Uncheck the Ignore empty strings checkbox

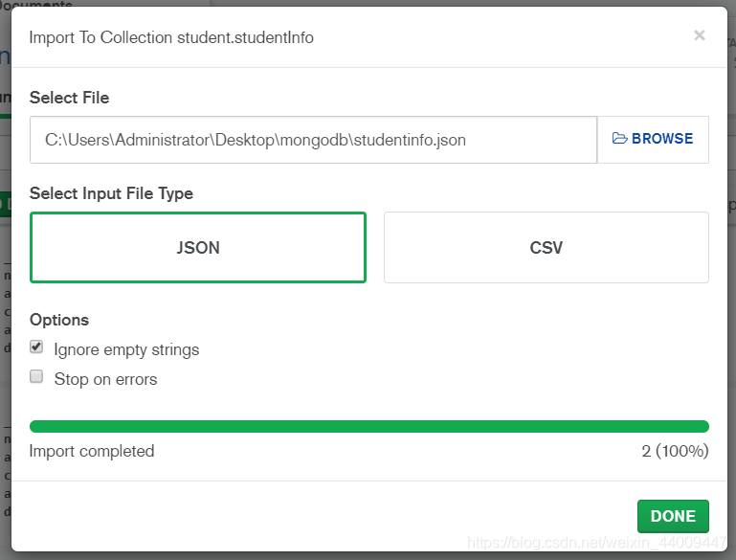(x=36, y=347)
